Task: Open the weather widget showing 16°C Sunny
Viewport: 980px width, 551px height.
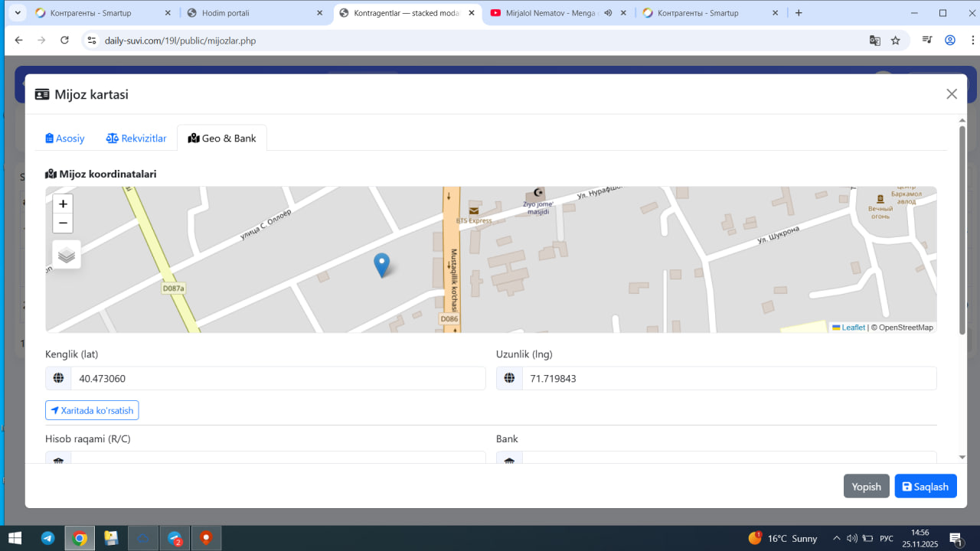Action: point(782,538)
